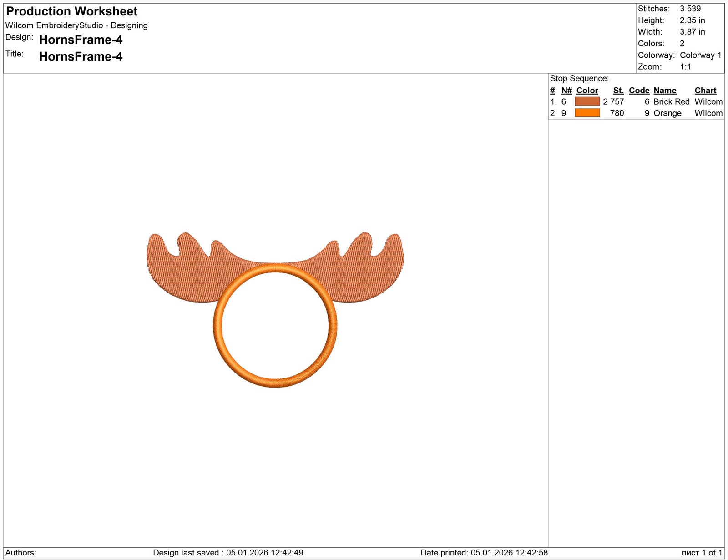
Task: Click the Orange color swatch
Action: 587,113
